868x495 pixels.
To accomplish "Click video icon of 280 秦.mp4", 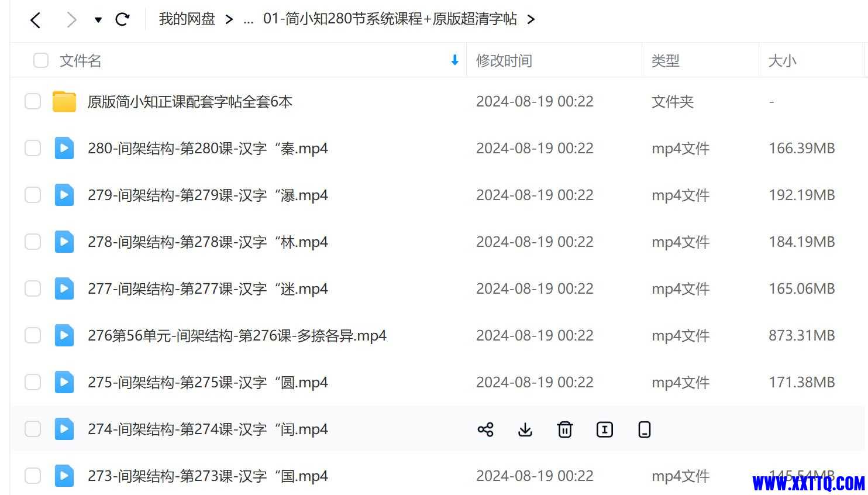I will tap(64, 148).
